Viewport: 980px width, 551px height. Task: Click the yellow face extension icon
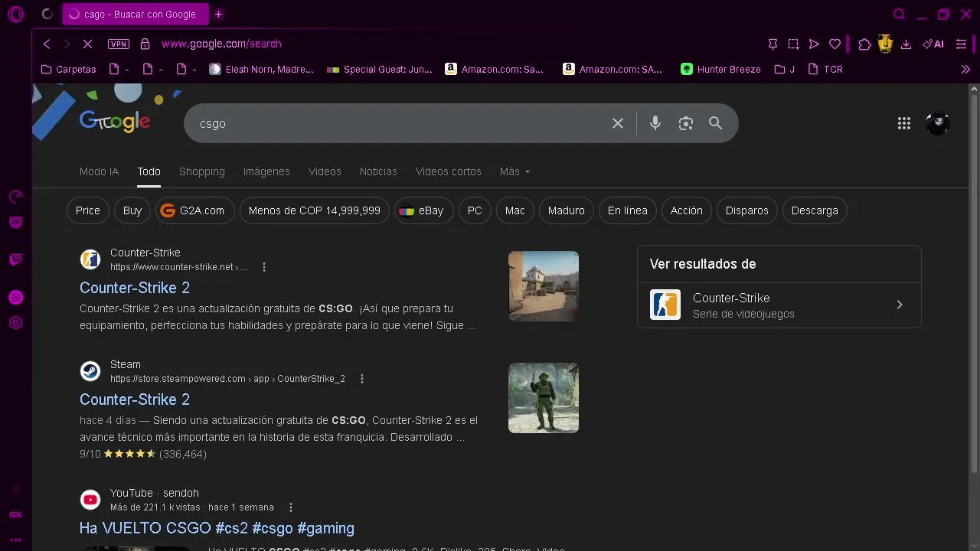tap(885, 44)
